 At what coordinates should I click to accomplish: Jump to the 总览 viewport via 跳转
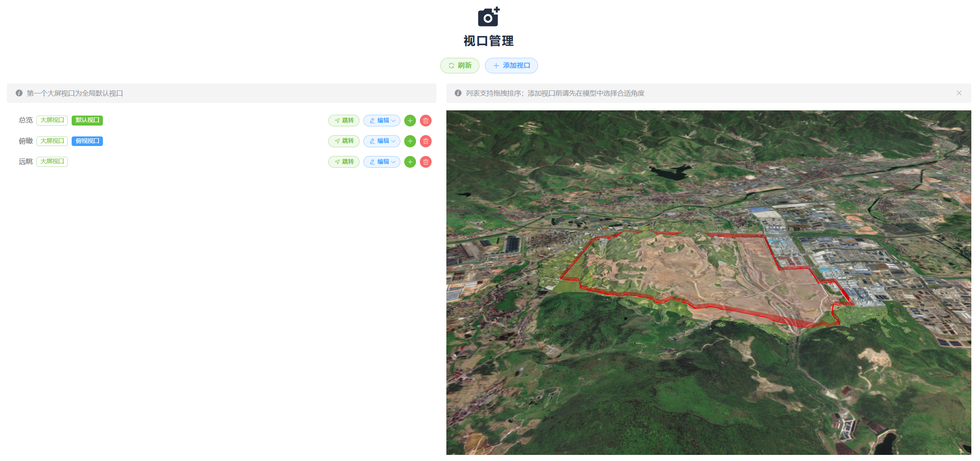(x=343, y=121)
